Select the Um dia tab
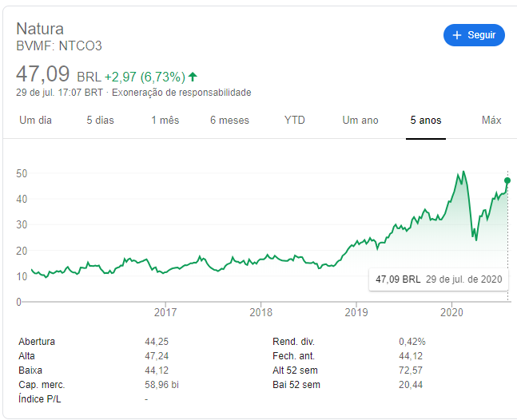This screenshot has height=420, width=517. point(35,121)
